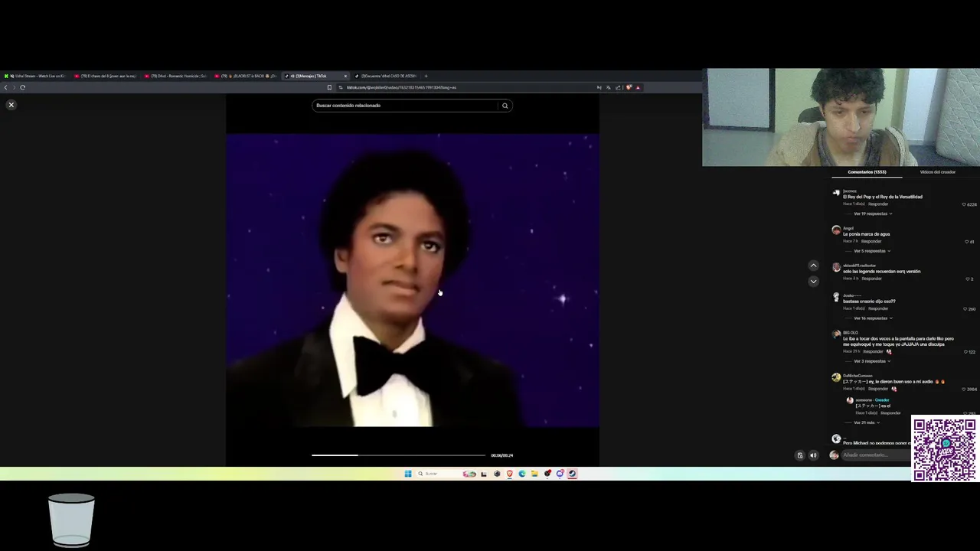This screenshot has width=980, height=551.
Task: Reload the page
Action: point(22,87)
